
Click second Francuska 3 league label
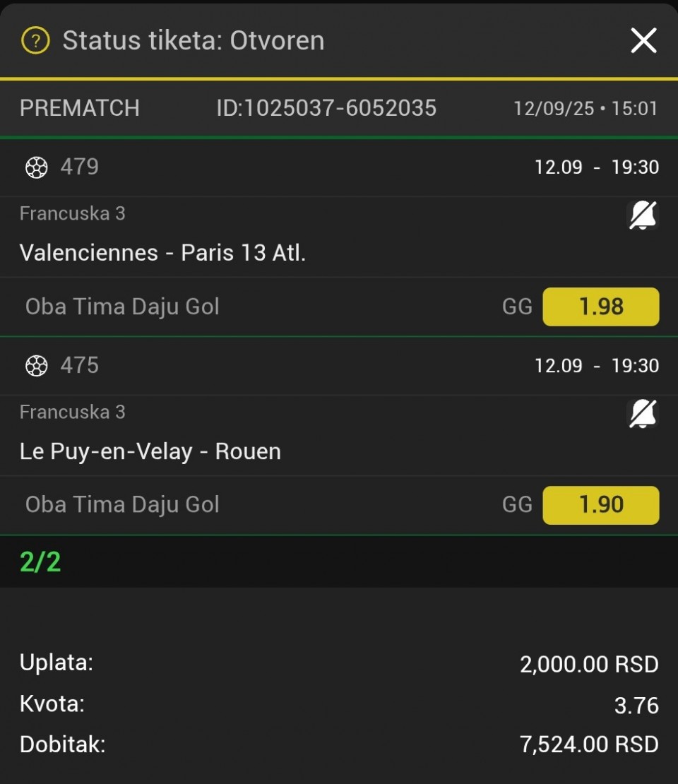(73, 412)
